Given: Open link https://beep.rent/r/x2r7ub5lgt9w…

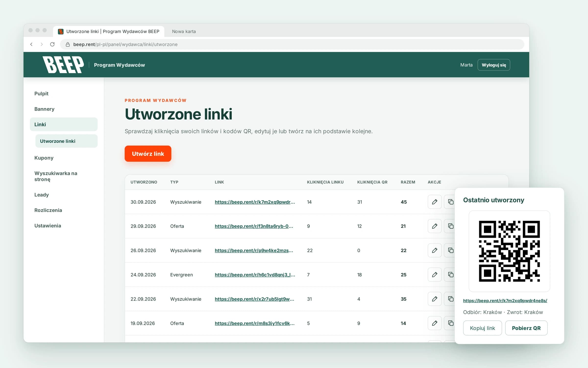Looking at the screenshot, I should (x=255, y=299).
